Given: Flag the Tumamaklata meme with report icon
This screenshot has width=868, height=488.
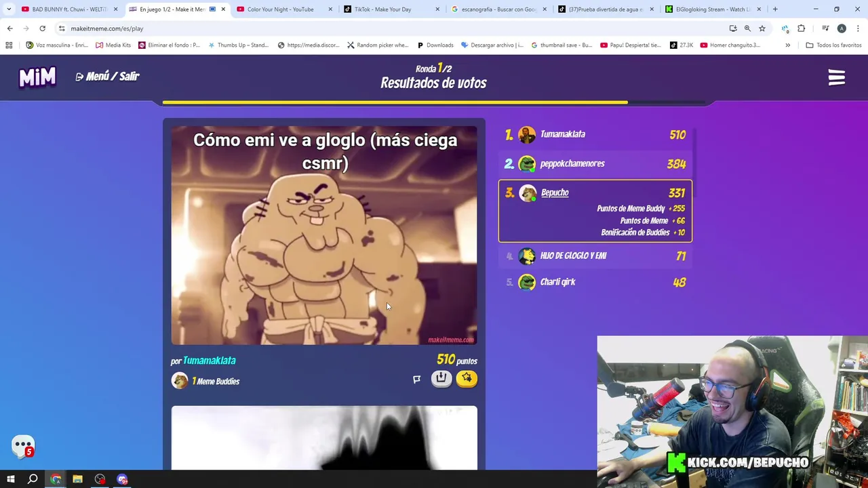Looking at the screenshot, I should pyautogui.click(x=416, y=379).
